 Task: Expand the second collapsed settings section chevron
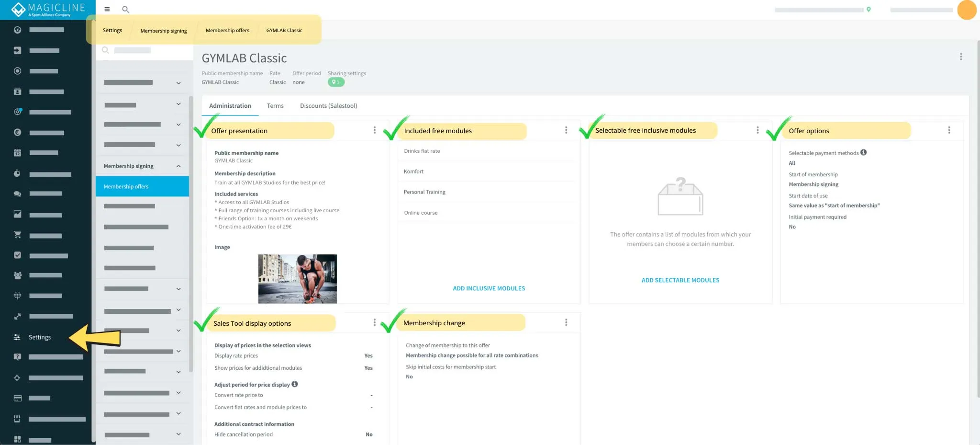pos(178,104)
